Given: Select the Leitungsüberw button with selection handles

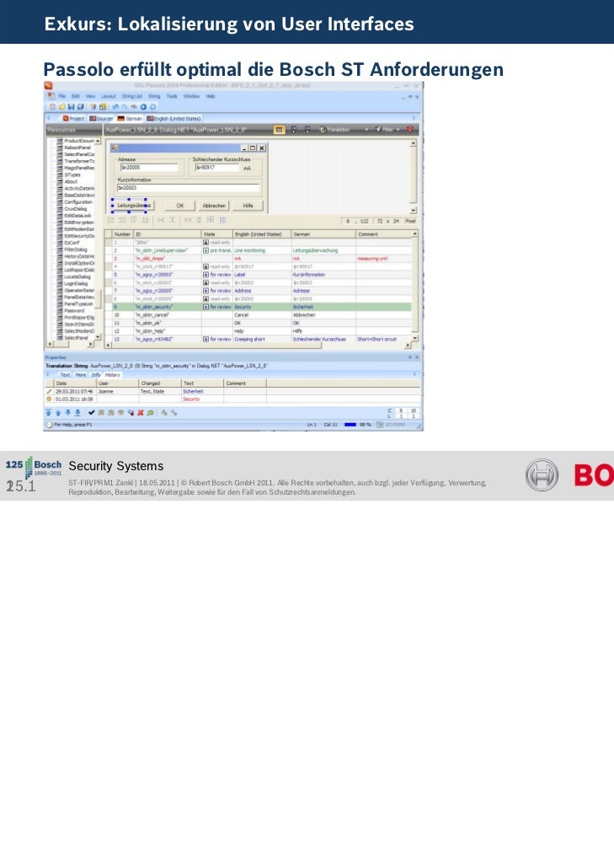Looking at the screenshot, I should 133,206.
